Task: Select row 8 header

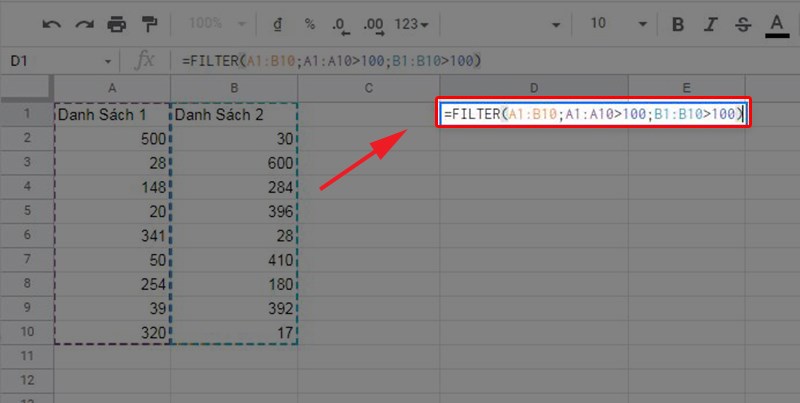Action: (x=27, y=284)
